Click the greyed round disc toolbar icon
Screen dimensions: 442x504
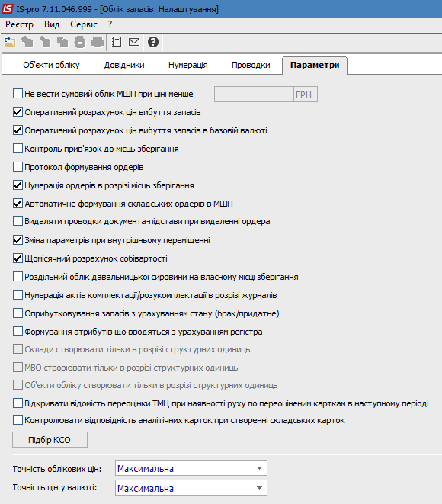click(80, 42)
